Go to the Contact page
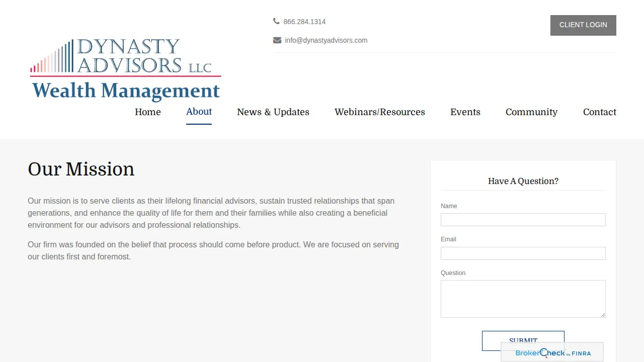This screenshot has width=644, height=362. pyautogui.click(x=600, y=112)
